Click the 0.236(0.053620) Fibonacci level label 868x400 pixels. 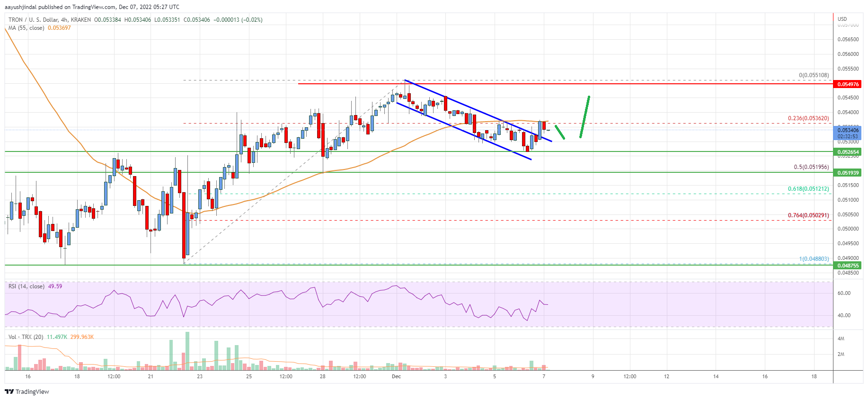tap(808, 118)
